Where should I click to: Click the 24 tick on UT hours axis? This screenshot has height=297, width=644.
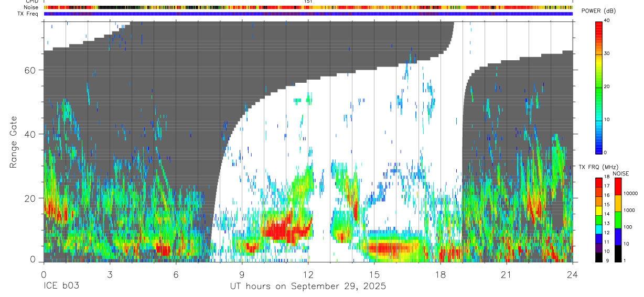[573, 275]
